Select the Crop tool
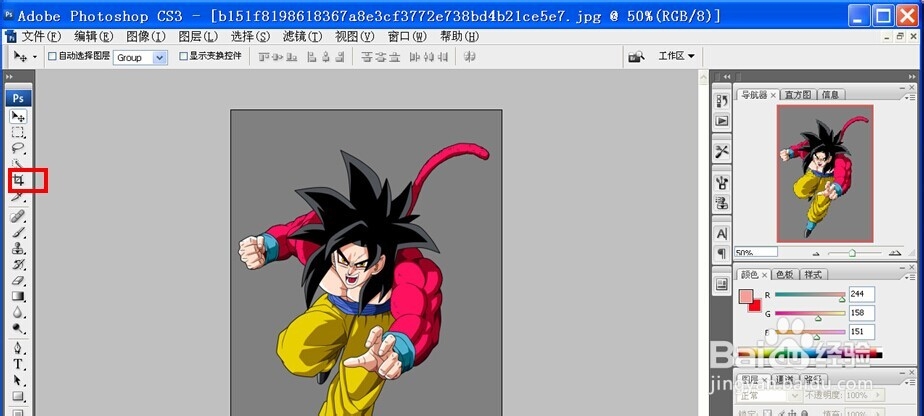Image resolution: width=924 pixels, height=416 pixels. click(x=18, y=180)
